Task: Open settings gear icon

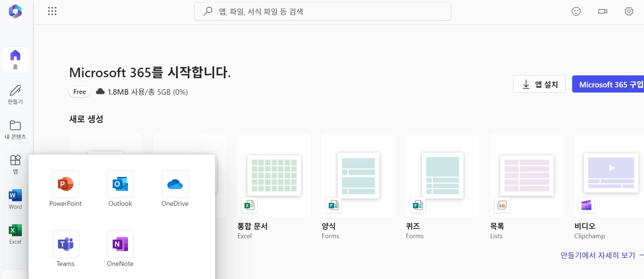Action: coord(629,11)
